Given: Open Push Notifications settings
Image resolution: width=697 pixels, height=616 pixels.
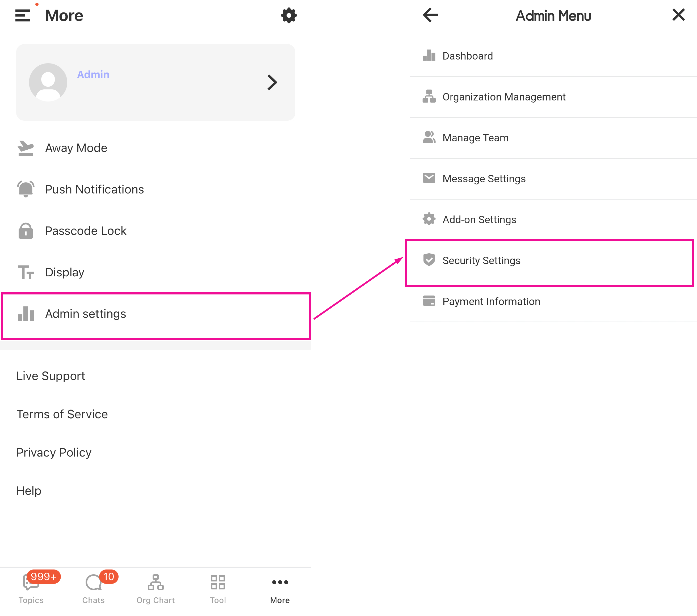Looking at the screenshot, I should (x=94, y=189).
